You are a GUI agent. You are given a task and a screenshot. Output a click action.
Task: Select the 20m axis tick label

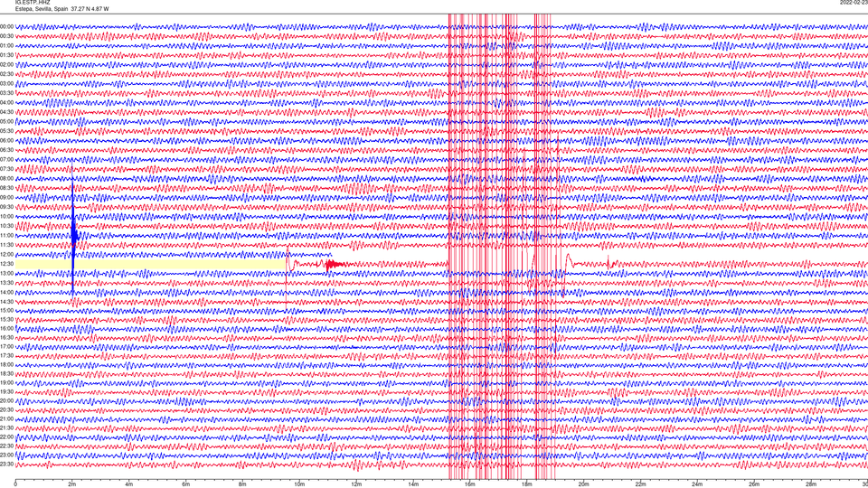(583, 484)
